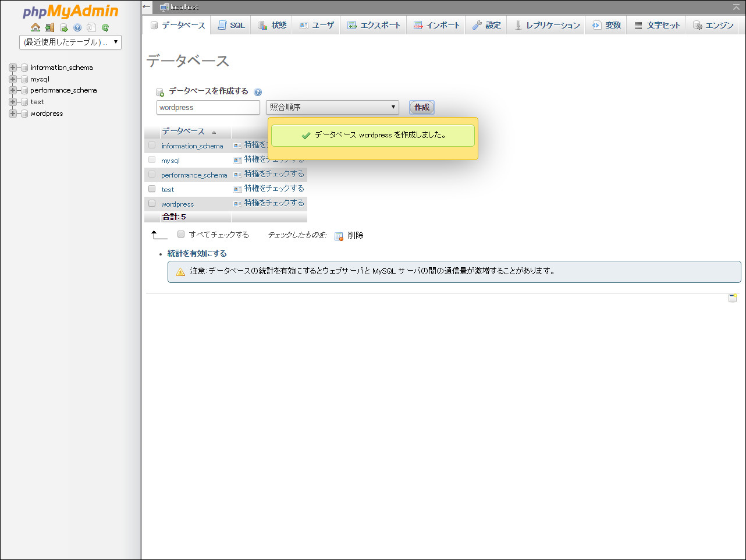Screen dimensions: 746x560
Task: Open the MySQL documentation page icon
Action: coord(91,27)
